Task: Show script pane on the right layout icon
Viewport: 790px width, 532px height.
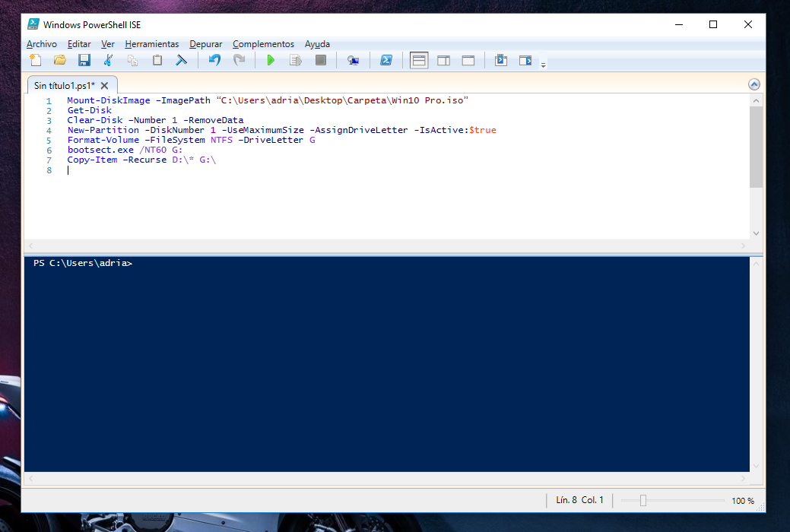Action: coord(443,61)
